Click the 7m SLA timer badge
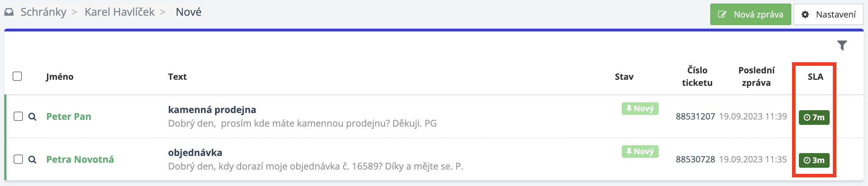Viewport: 868px width, 186px height. [814, 117]
